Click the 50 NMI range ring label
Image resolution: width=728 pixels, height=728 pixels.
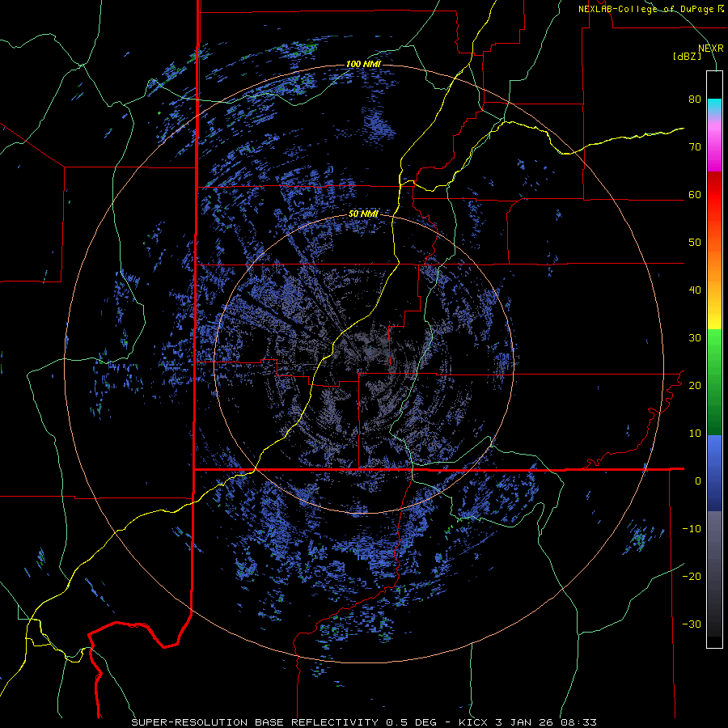363,214
